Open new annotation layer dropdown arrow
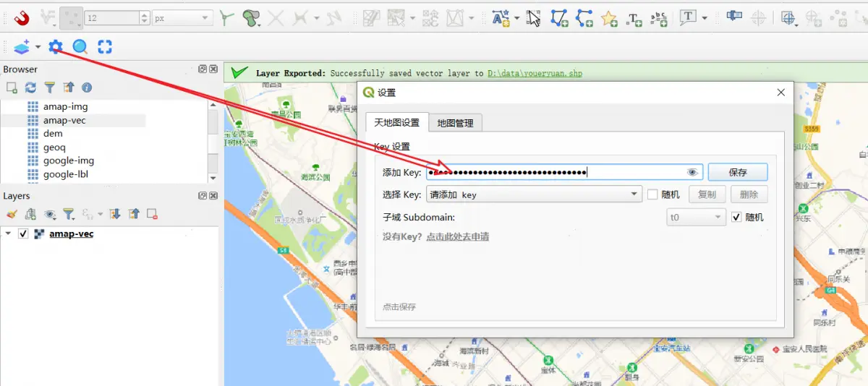The width and height of the screenshot is (868, 386). tap(517, 17)
